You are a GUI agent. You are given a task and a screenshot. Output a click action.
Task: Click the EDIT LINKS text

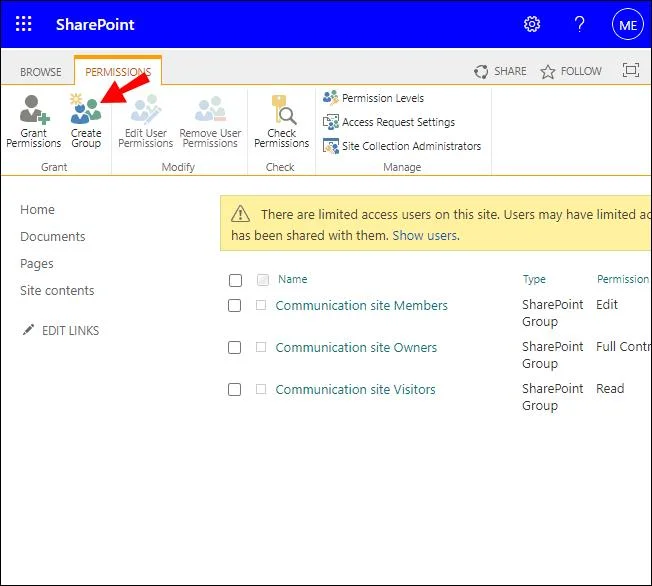tap(71, 331)
